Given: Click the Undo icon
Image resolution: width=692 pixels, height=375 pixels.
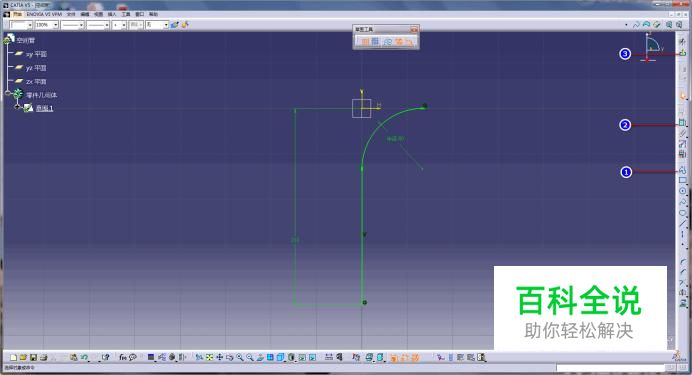Looking at the screenshot, I should tap(84, 357).
